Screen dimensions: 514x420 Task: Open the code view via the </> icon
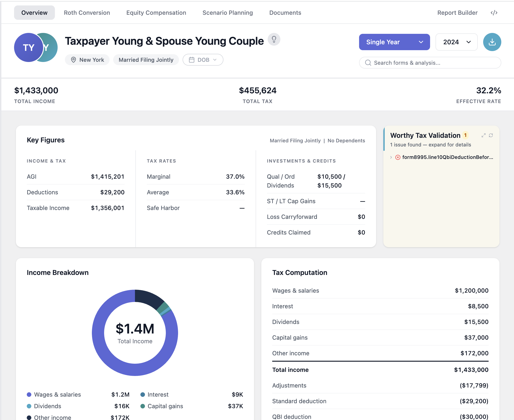[x=494, y=12]
